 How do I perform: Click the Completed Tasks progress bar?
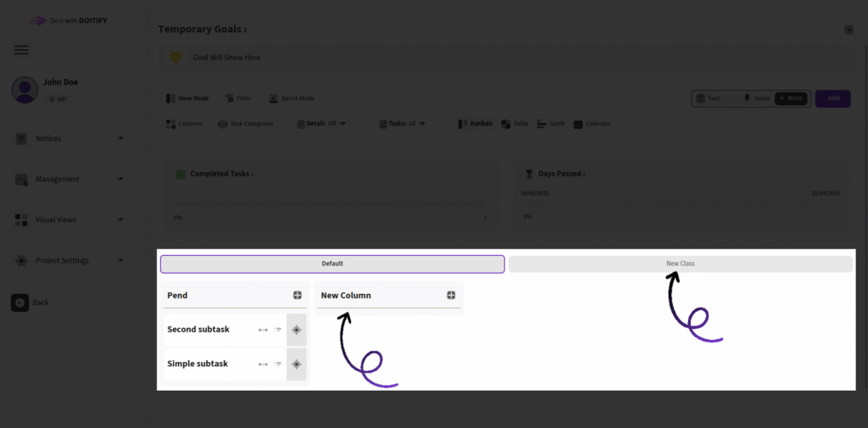[331, 203]
